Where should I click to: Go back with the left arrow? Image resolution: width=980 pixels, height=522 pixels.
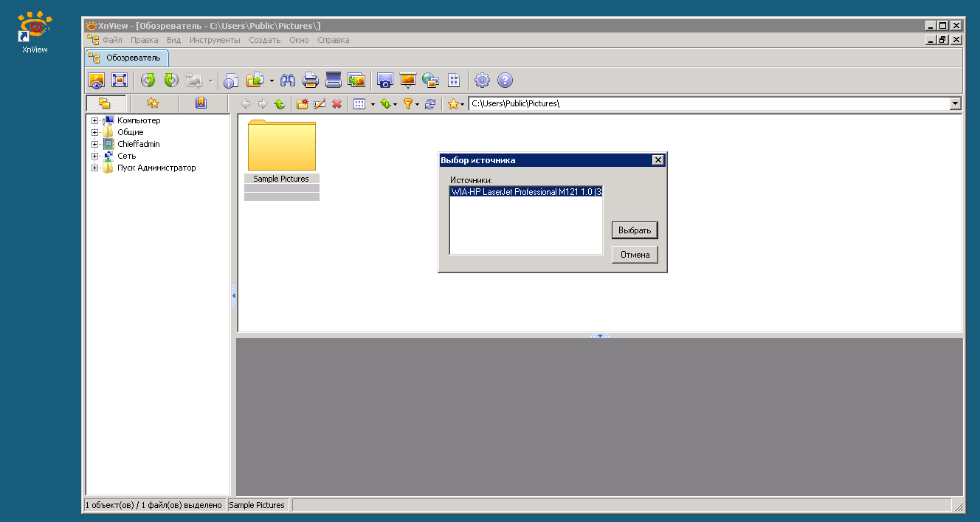246,104
